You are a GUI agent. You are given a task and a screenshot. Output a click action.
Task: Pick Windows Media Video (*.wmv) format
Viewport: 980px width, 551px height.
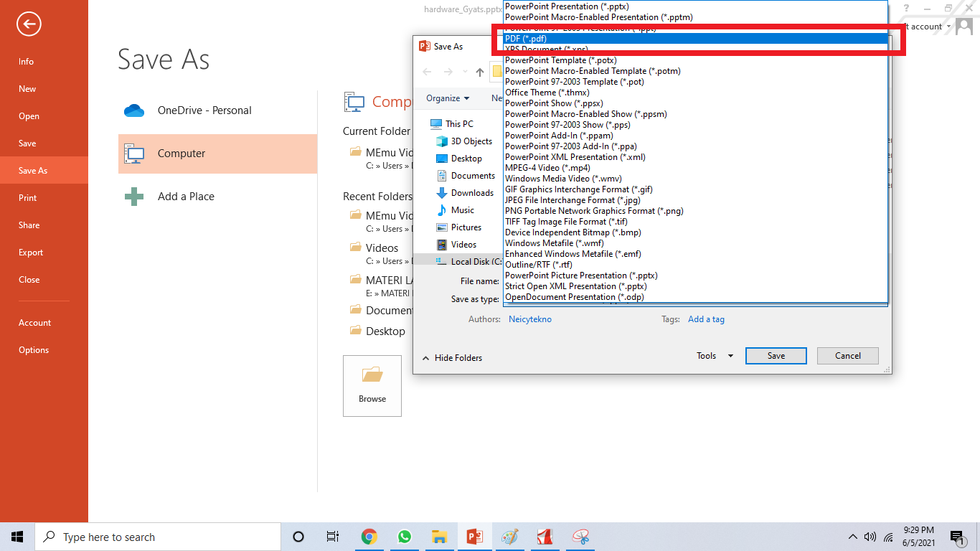(695, 179)
